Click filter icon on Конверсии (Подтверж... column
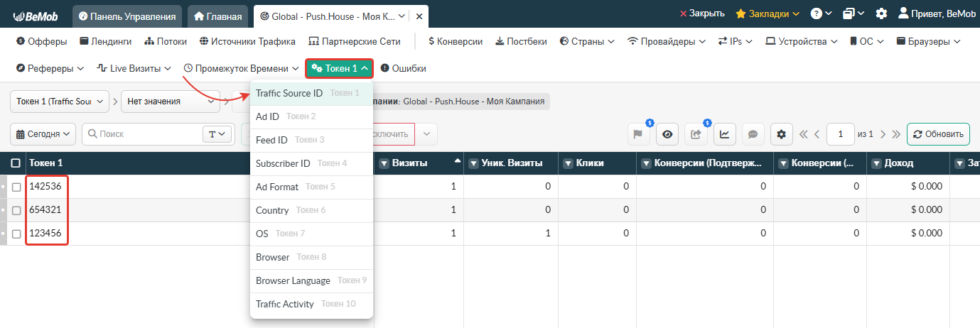Image resolution: width=980 pixels, height=328 pixels. coord(647,163)
